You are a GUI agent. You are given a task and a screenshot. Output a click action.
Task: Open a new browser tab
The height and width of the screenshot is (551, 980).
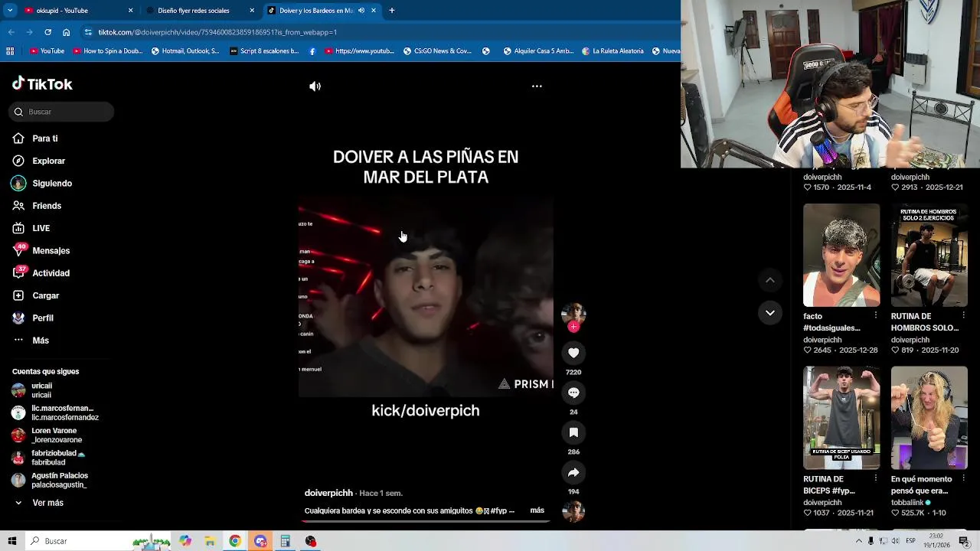click(391, 11)
